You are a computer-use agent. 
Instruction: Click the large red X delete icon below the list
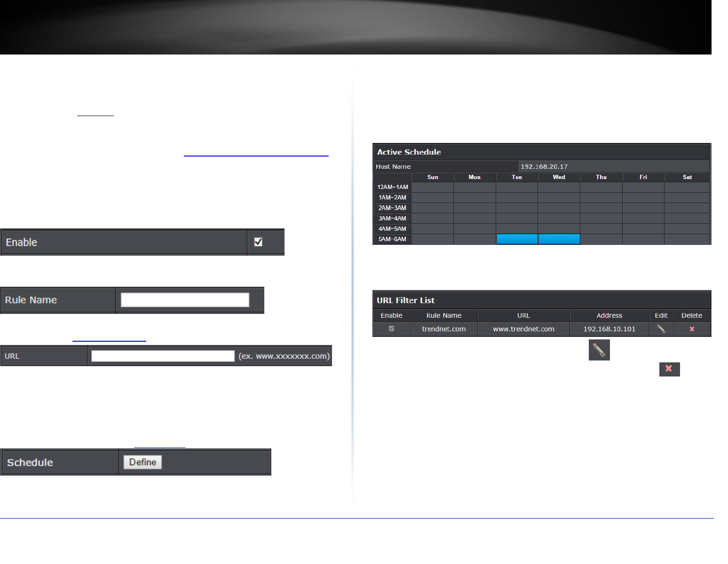pyautogui.click(x=669, y=369)
